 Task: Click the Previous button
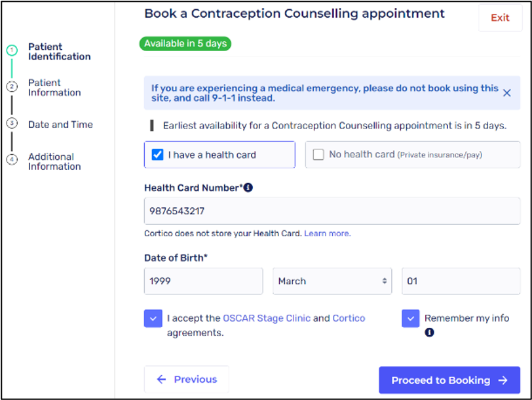(x=187, y=380)
